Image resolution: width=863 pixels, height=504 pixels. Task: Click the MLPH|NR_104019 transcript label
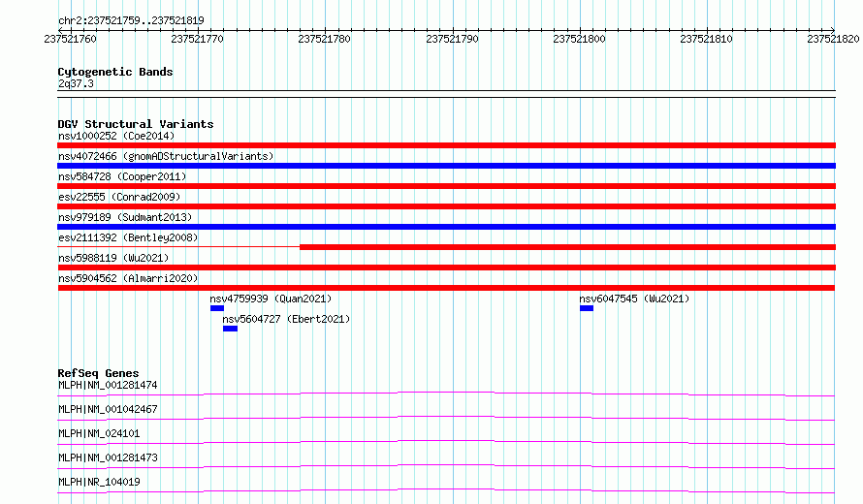pos(99,482)
